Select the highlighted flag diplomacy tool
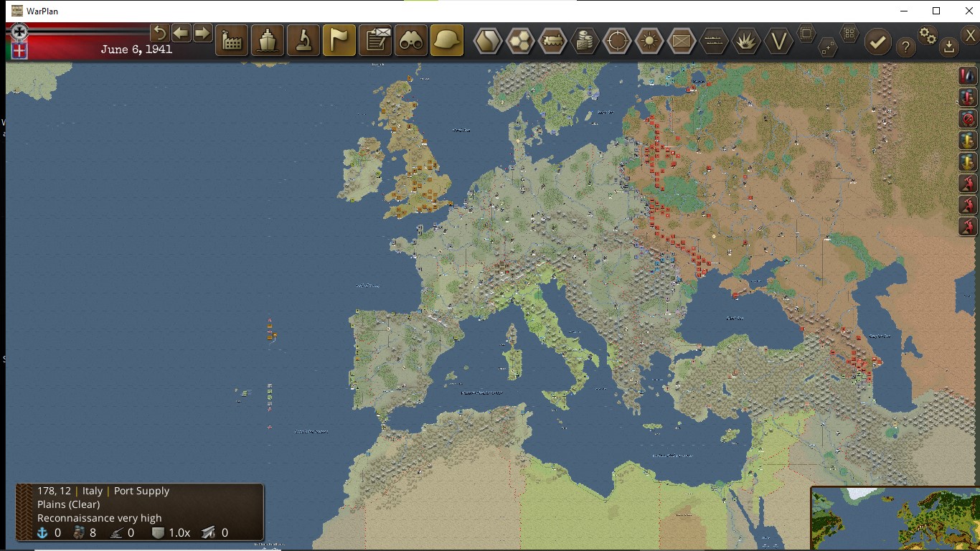Screen dimensions: 980x551 [x=339, y=39]
